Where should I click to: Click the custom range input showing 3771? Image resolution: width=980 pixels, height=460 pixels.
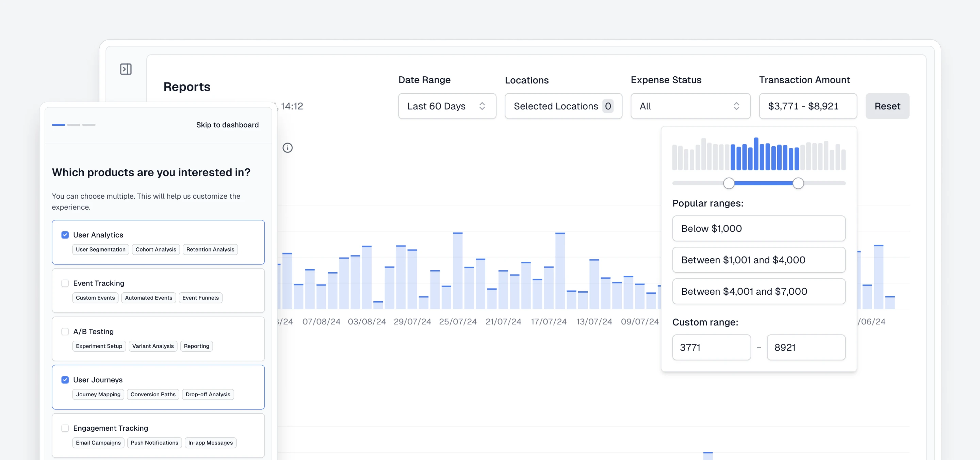[x=711, y=347]
